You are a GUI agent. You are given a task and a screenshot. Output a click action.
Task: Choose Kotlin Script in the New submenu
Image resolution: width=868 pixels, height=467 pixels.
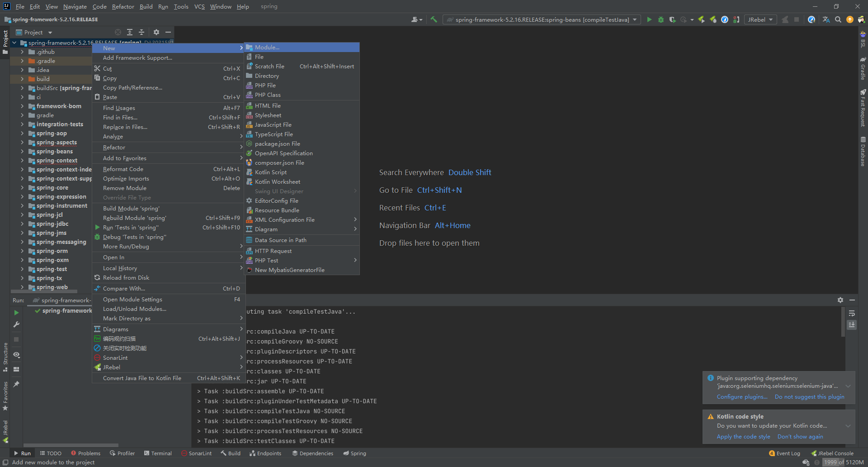[x=302, y=172]
